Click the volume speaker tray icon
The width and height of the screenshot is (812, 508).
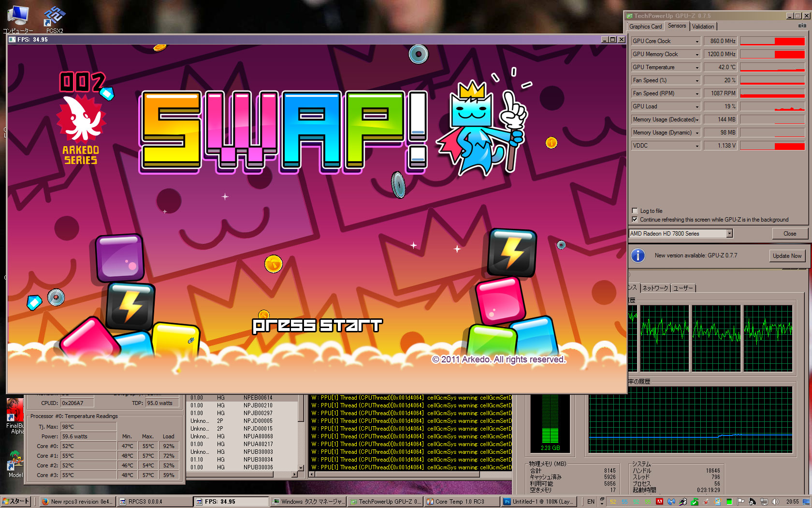pos(775,502)
